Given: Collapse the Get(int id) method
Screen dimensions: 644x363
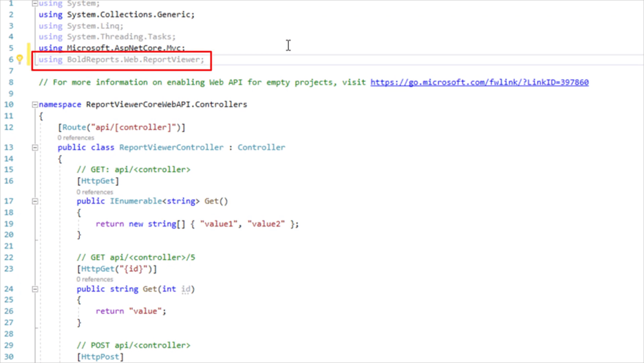Looking at the screenshot, I should point(35,289).
